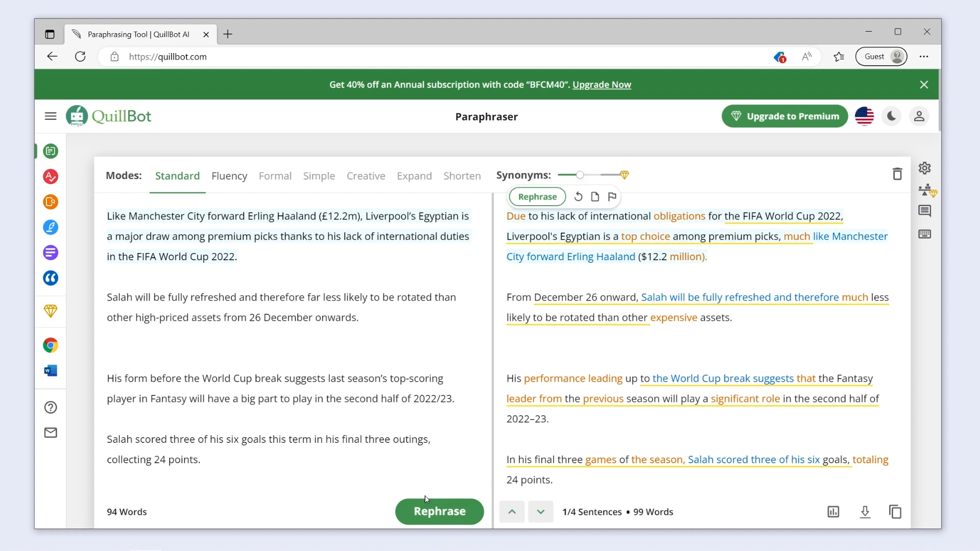Switch to Fluency mode
980x551 pixels.
pos(229,176)
